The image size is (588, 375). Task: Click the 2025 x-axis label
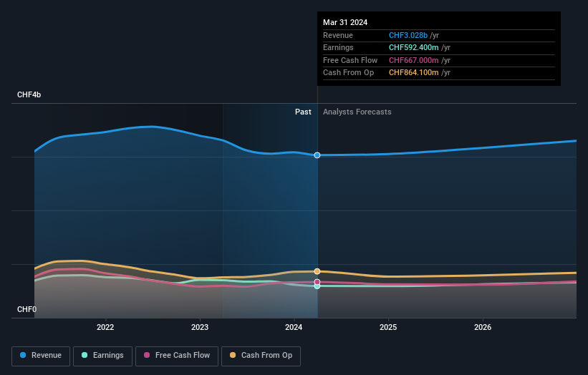(388, 327)
